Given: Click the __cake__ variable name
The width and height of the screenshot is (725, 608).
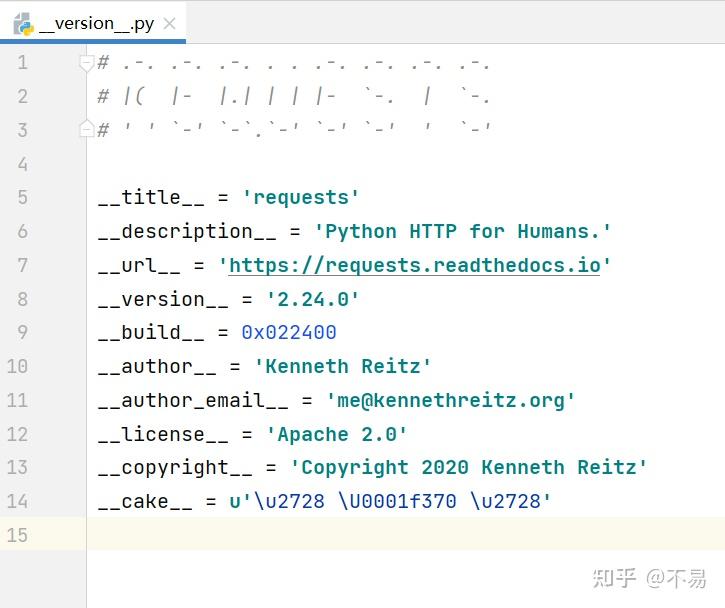Looking at the screenshot, I should point(145,502).
